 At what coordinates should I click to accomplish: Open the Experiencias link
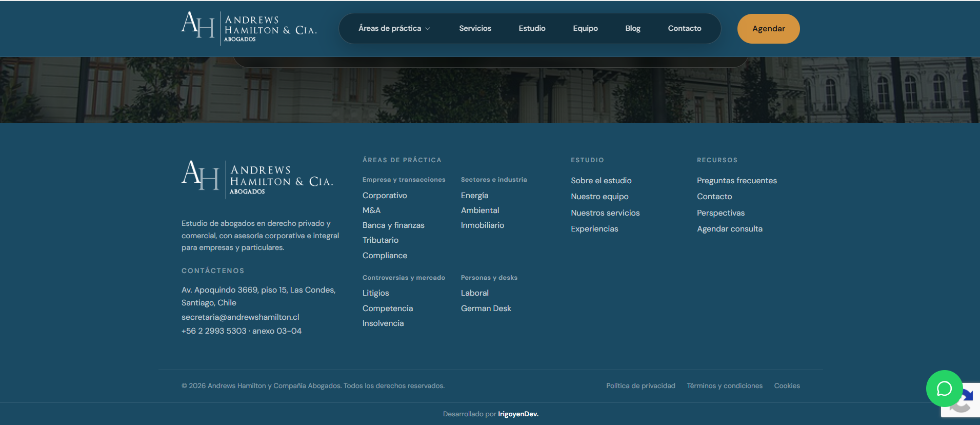point(594,229)
